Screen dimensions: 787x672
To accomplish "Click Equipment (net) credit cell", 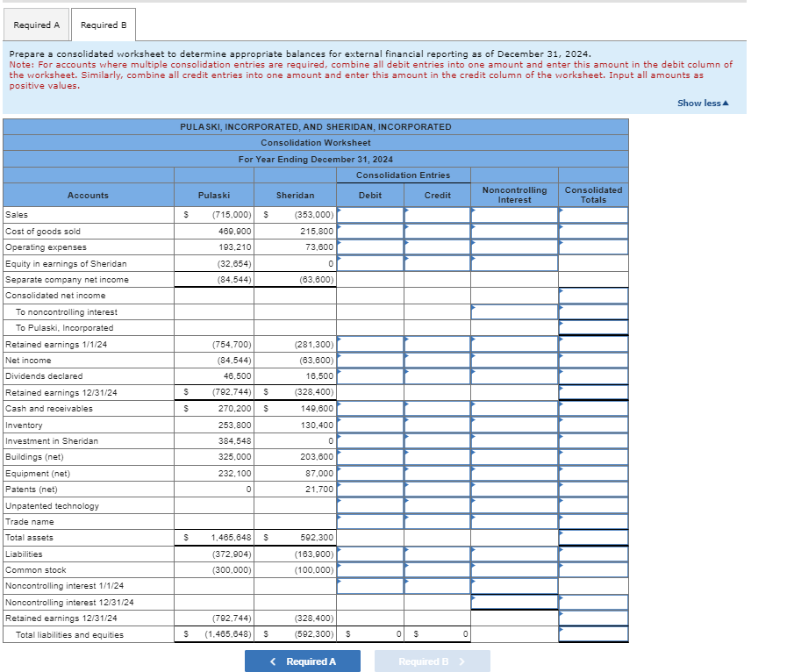I will [x=437, y=473].
